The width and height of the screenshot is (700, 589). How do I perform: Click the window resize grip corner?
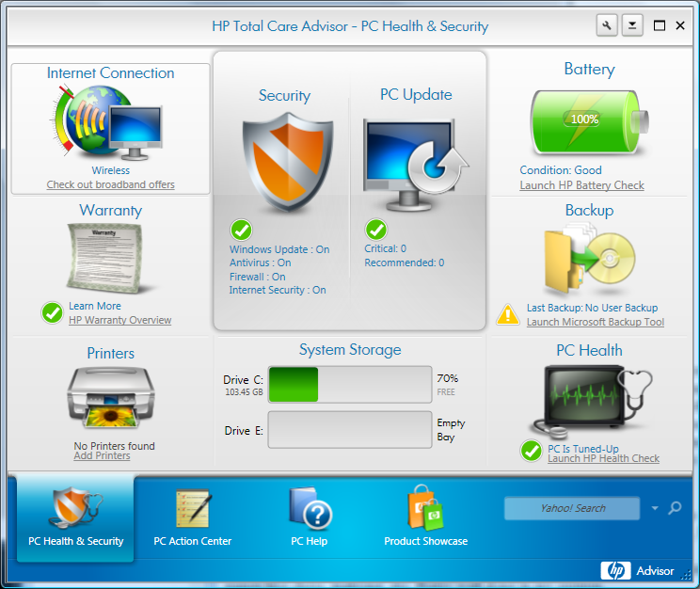(x=685, y=575)
